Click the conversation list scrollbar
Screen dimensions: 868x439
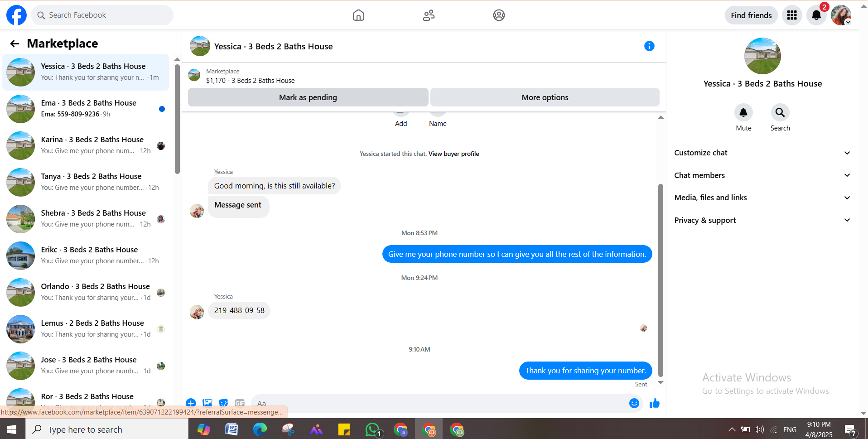tap(177, 119)
